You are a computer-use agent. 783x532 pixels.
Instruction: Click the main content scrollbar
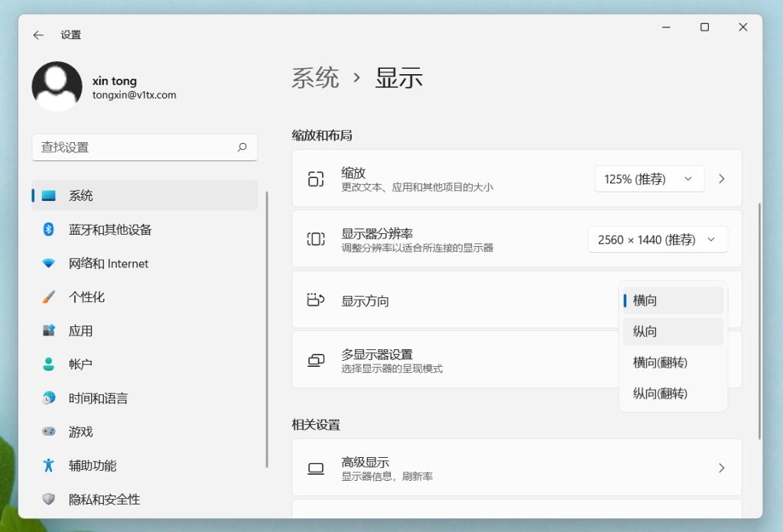pyautogui.click(x=759, y=321)
